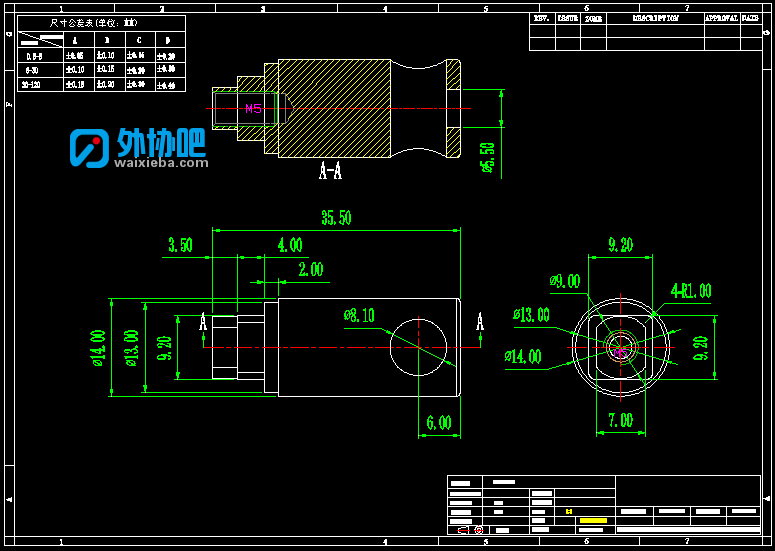Select column header C in tolerance table
Image resolution: width=775 pixels, height=551 pixels.
point(139,40)
